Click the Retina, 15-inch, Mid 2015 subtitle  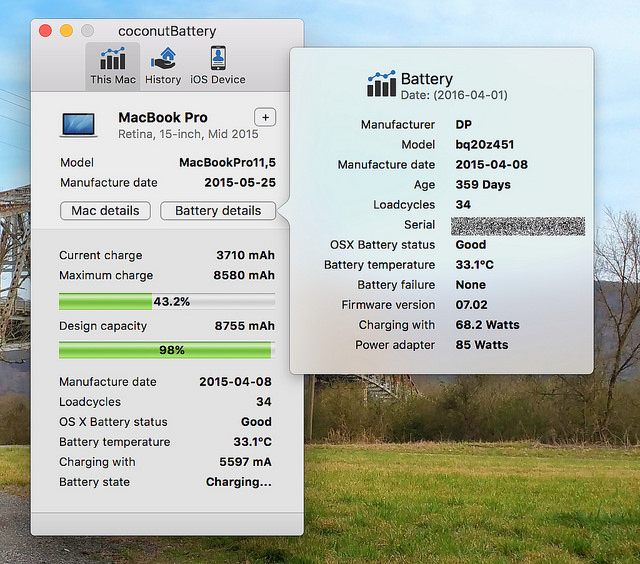point(188,134)
